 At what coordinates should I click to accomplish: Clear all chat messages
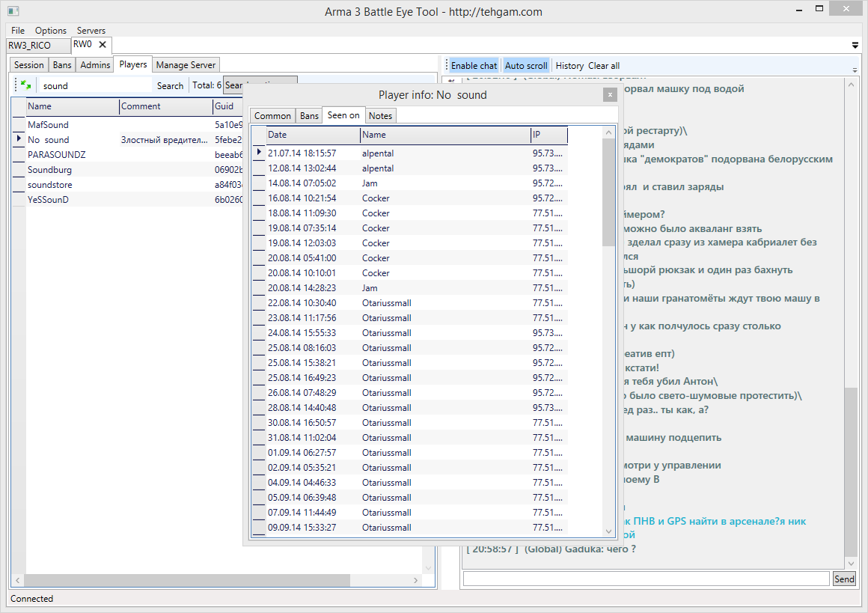click(x=603, y=65)
